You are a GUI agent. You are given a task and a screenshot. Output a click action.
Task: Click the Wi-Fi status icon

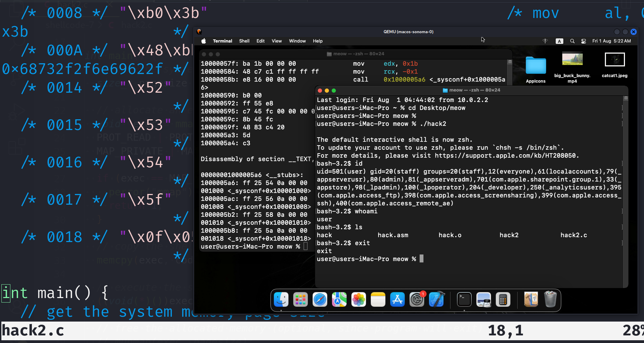[x=545, y=41]
